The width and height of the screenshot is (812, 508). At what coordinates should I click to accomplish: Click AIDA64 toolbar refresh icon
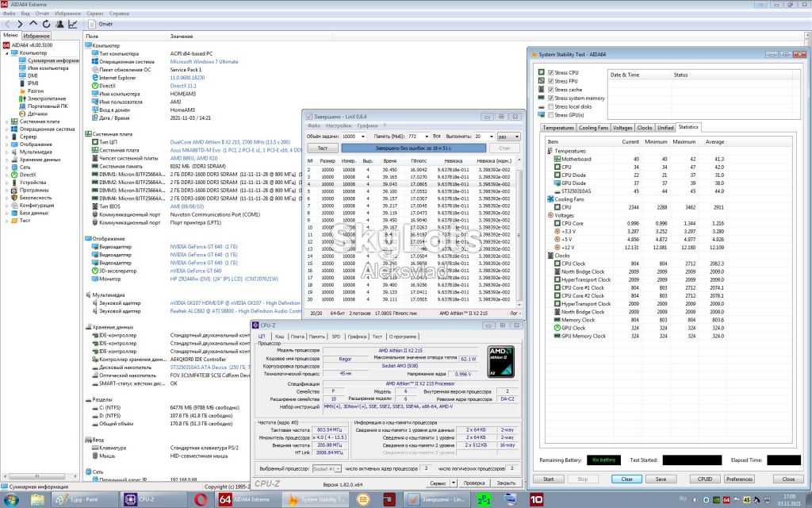(x=46, y=24)
